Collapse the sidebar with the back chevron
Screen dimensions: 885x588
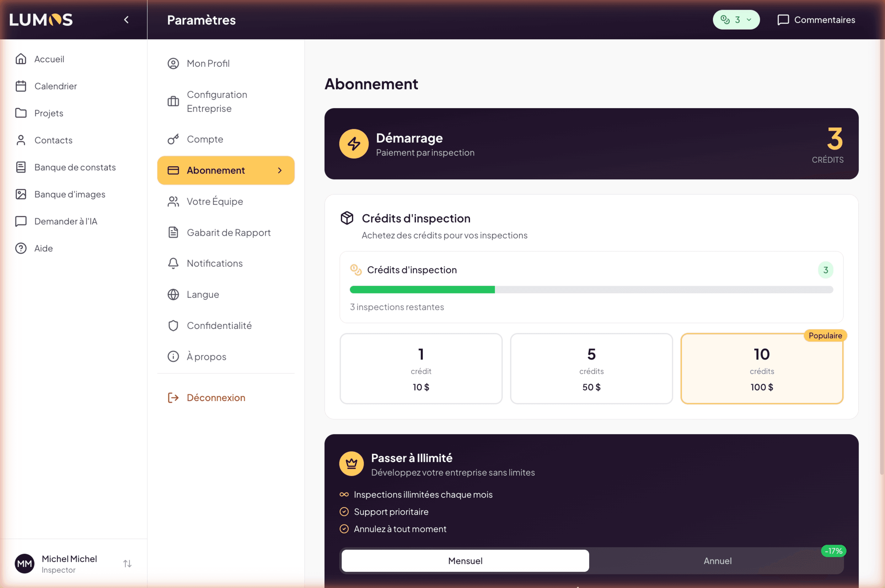(126, 19)
